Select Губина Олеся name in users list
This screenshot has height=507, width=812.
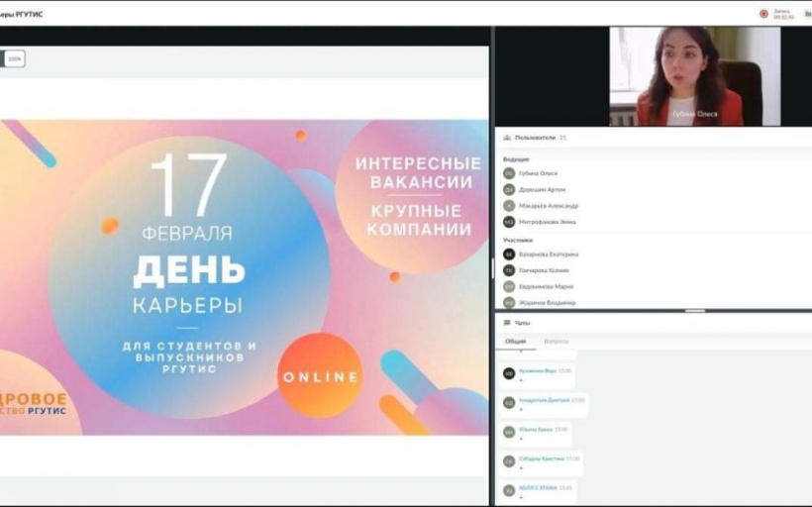coord(538,173)
